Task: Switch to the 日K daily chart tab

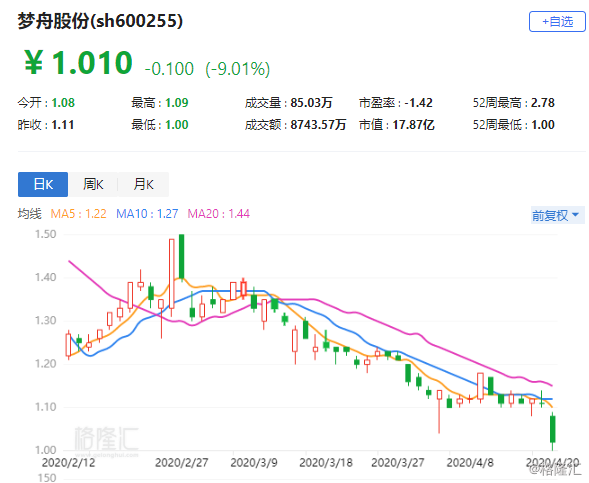Action: click(x=43, y=184)
